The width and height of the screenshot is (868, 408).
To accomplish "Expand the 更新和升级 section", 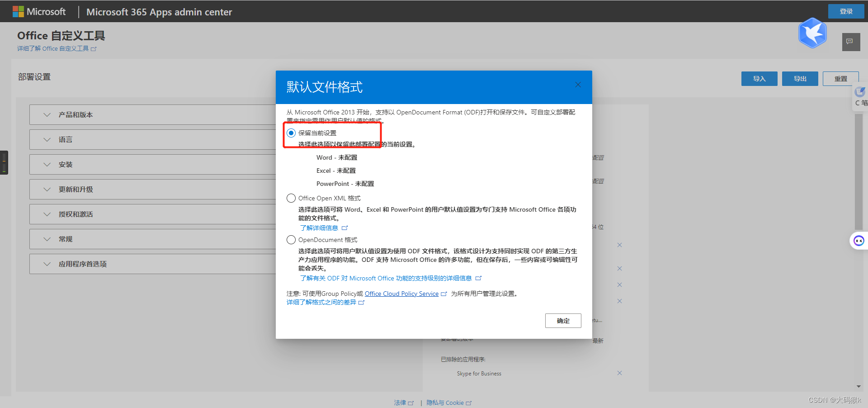I will [x=153, y=190].
